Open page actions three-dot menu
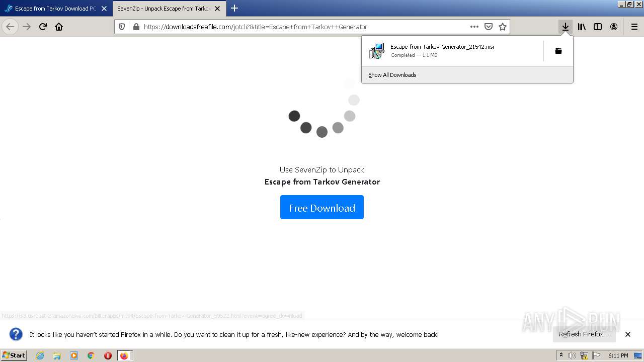Image resolution: width=644 pixels, height=362 pixels. tap(474, 27)
